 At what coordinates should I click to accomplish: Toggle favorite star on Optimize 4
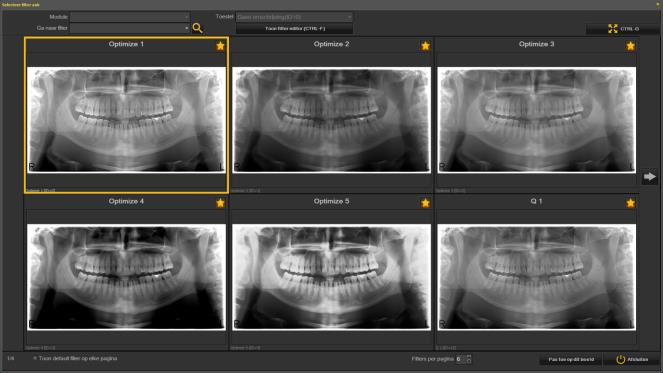coord(220,203)
